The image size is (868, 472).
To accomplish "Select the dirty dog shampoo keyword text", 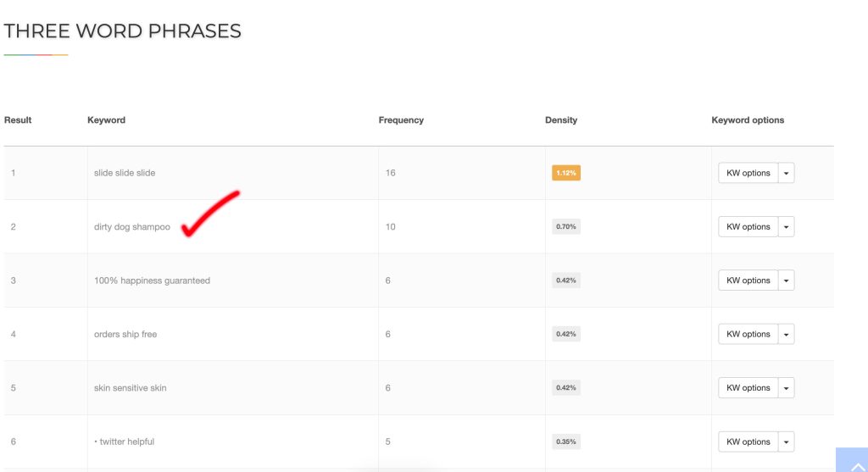I will [x=131, y=227].
